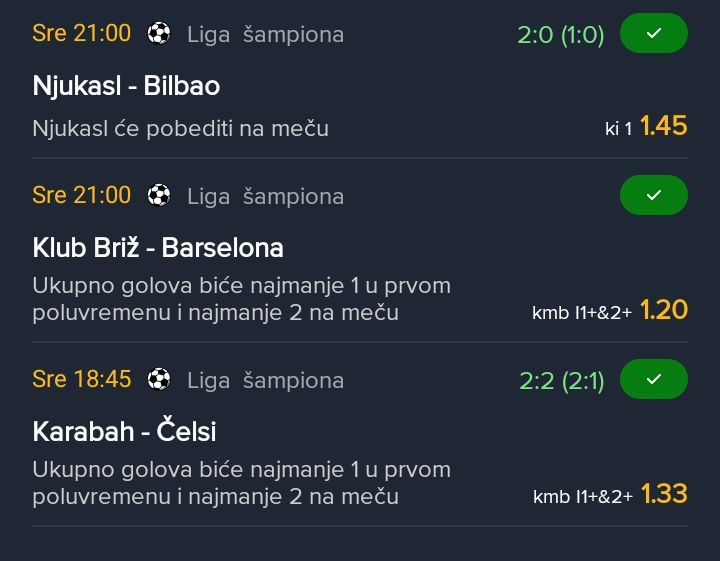
Task: Open Karabah - Čelsi match details
Action: click(124, 432)
